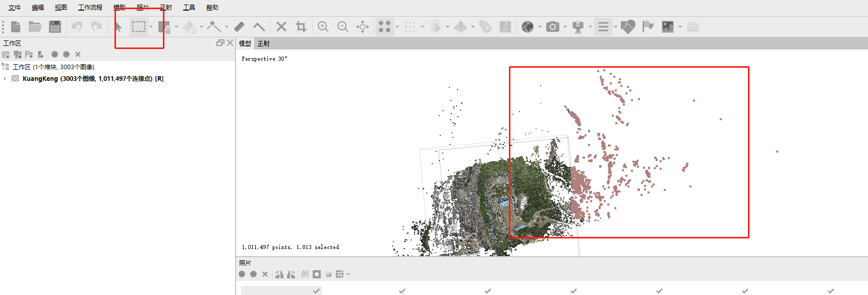This screenshot has width=868, height=295.
Task: Click add chunk icon in workspace pane
Action: 6,55
